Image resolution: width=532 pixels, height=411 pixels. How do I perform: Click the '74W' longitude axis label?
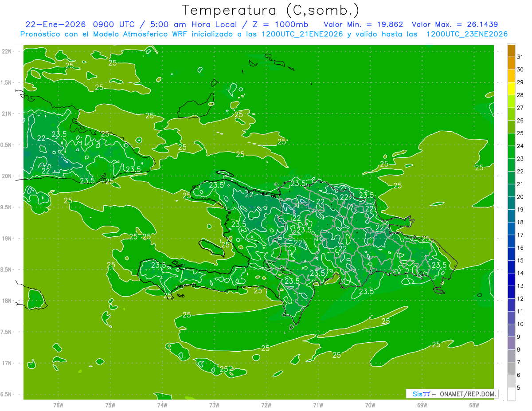tap(162, 405)
